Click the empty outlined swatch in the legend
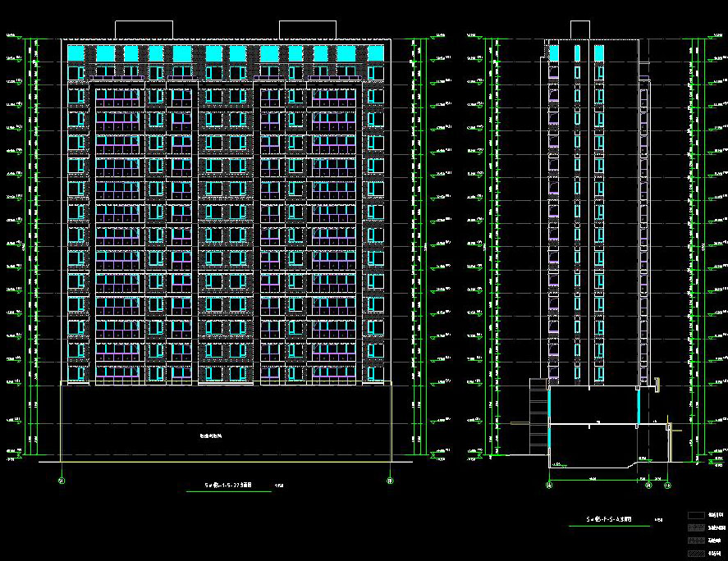728x561 pixels. [696, 516]
